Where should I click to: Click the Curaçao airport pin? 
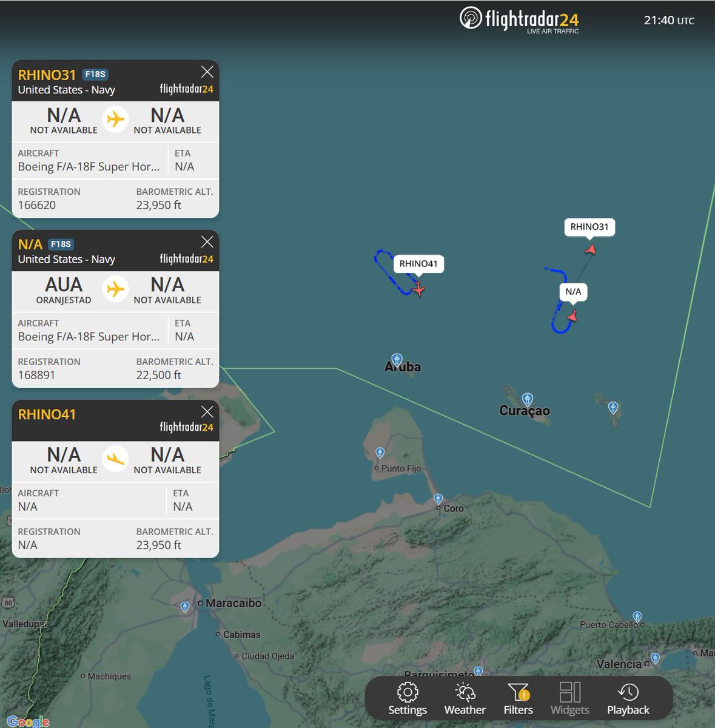tap(528, 399)
